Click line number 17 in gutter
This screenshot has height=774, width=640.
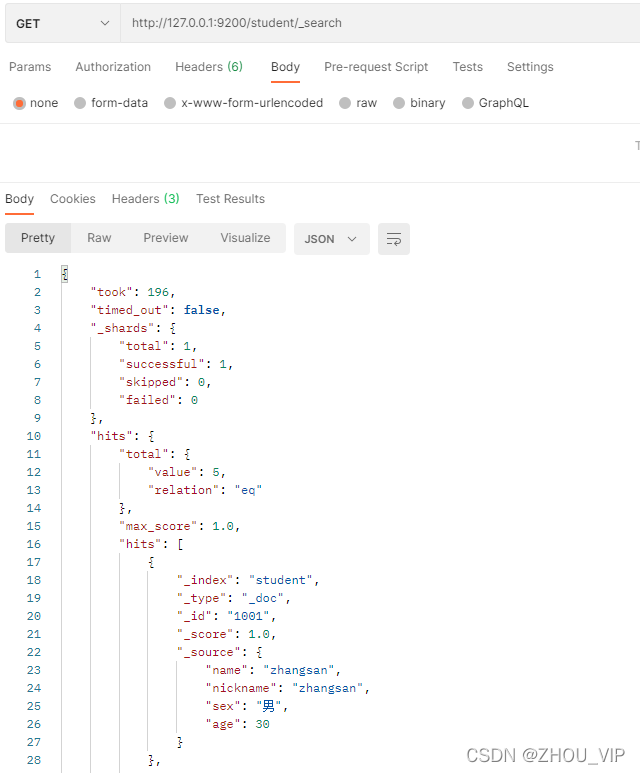tap(34, 562)
